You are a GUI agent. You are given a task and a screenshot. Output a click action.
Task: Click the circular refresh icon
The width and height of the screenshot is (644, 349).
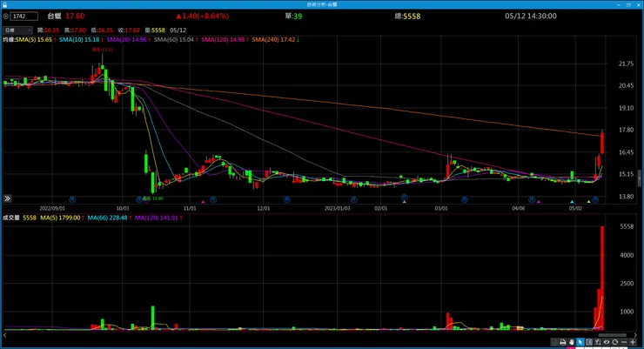(x=615, y=342)
